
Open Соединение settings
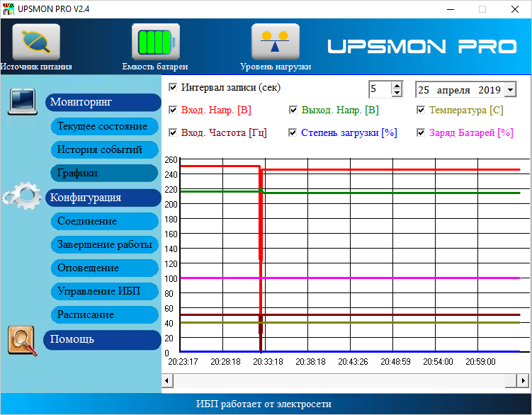(x=105, y=221)
